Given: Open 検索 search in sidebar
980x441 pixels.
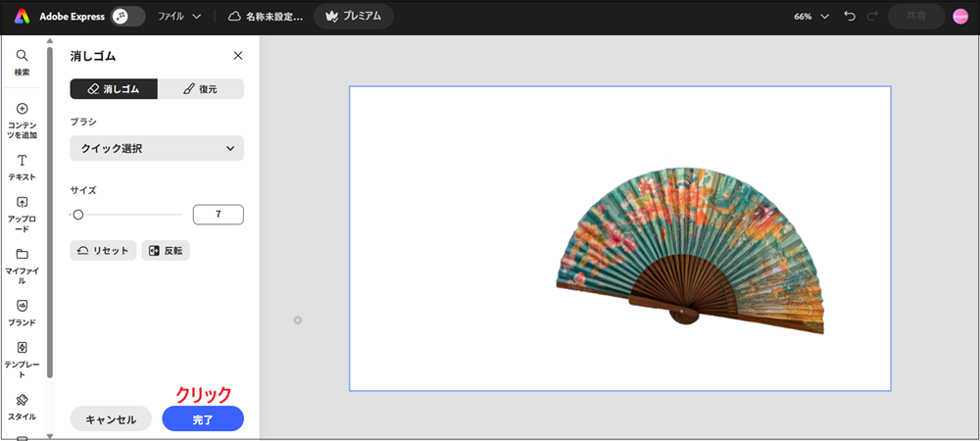Looking at the screenshot, I should pos(22,63).
